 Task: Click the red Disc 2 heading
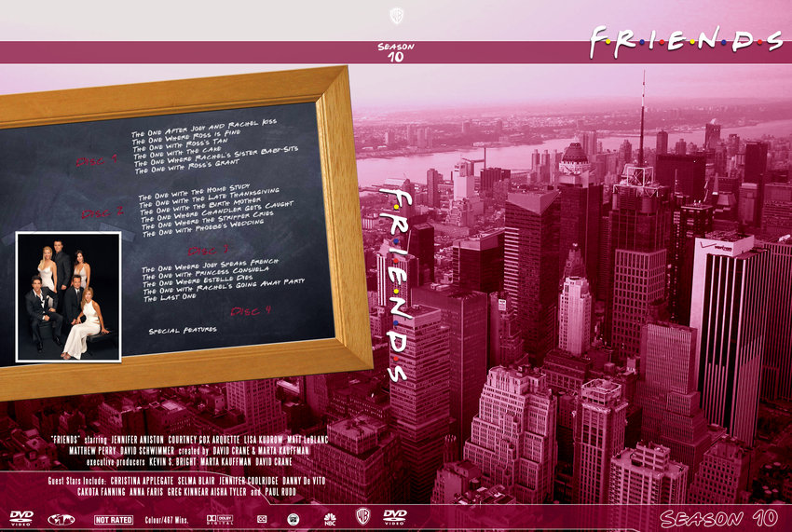[x=102, y=212]
